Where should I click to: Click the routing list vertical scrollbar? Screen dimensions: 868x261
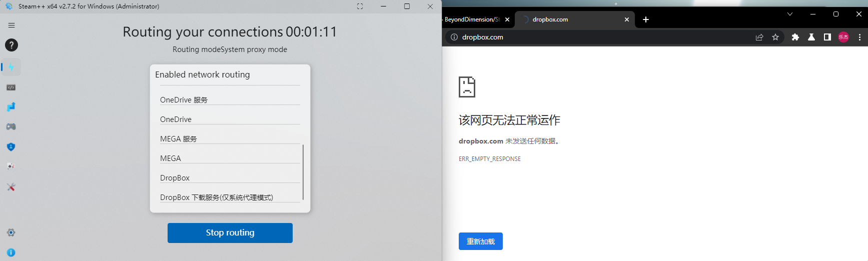point(303,172)
